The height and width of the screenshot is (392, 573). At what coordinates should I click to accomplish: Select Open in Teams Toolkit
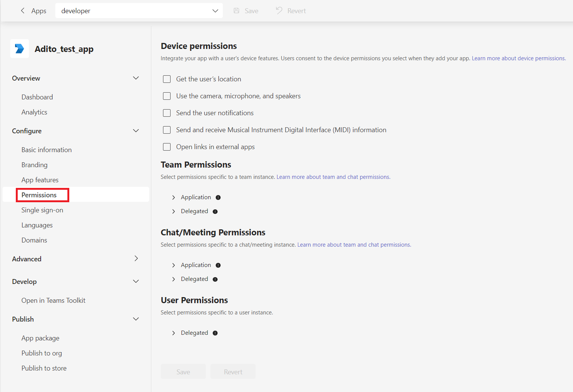point(53,300)
